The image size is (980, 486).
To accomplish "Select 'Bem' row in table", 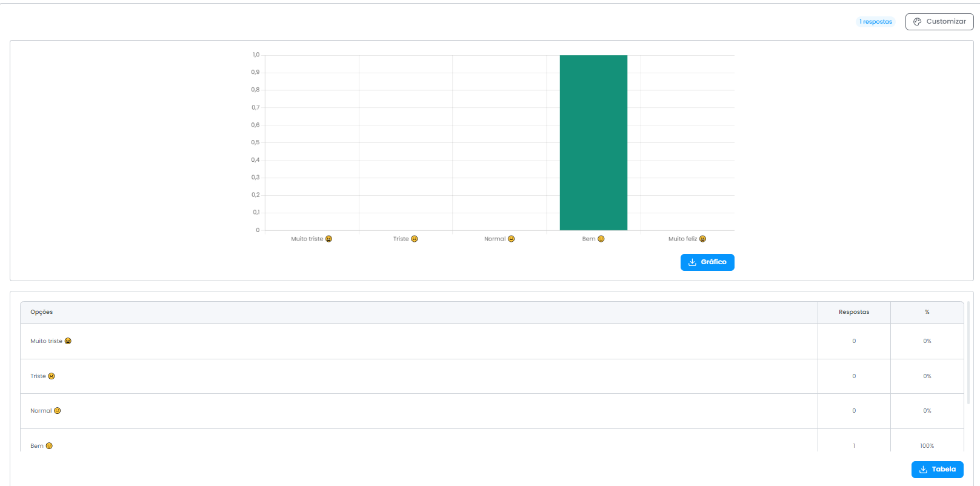I will (x=492, y=441).
